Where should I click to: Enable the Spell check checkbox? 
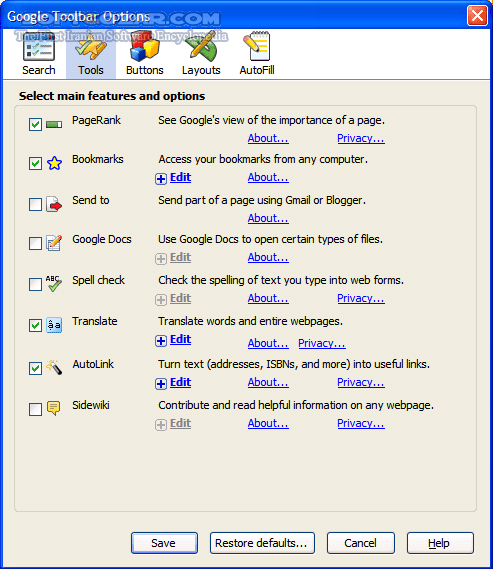click(35, 284)
